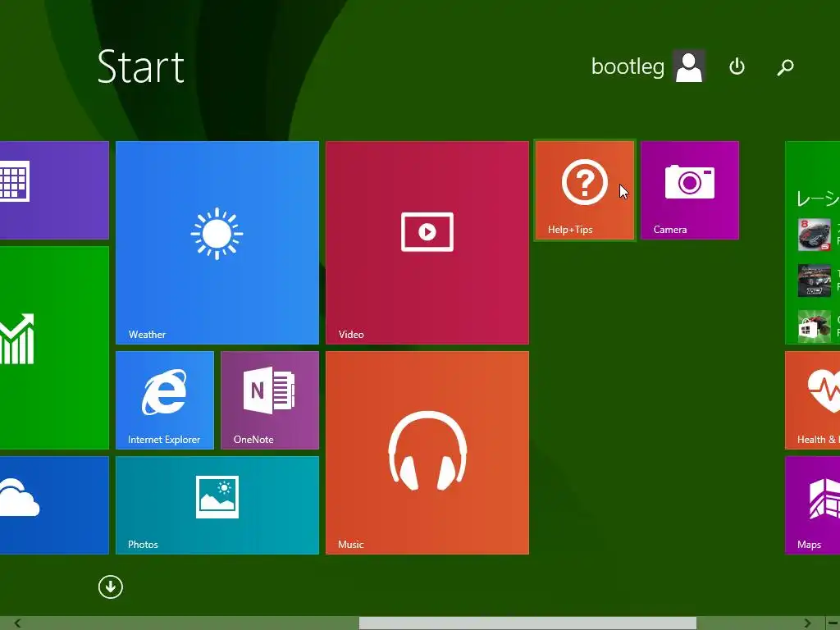Viewport: 840px width, 630px height.
Task: Open the Maps tile
Action: 812,505
